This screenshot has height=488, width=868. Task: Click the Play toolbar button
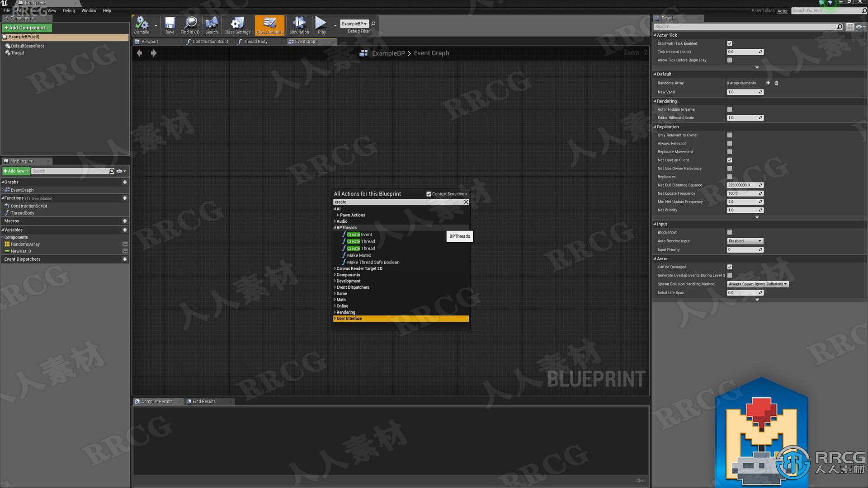[321, 25]
